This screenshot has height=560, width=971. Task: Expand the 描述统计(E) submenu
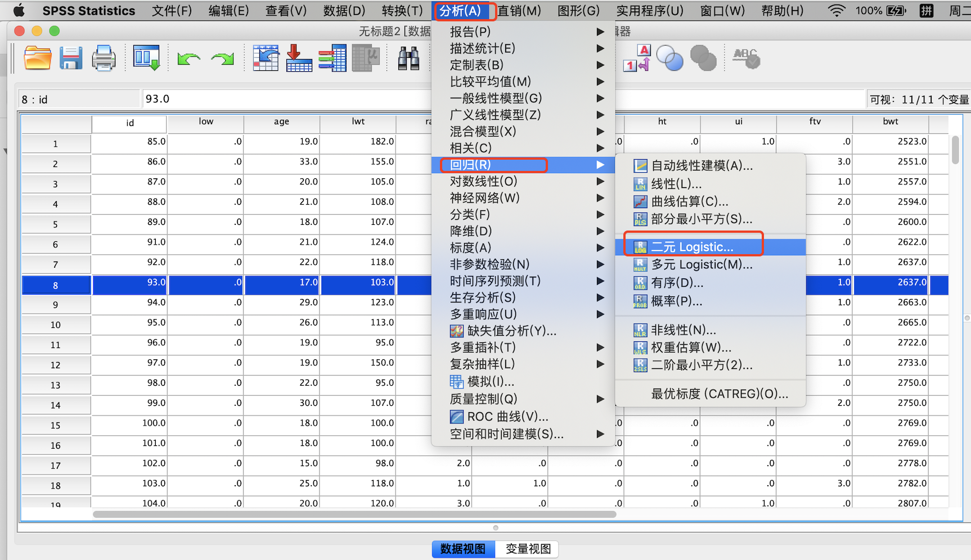point(523,48)
